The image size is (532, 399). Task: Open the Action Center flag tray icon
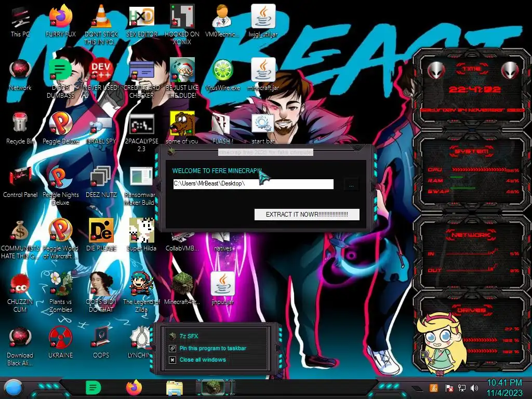click(449, 388)
